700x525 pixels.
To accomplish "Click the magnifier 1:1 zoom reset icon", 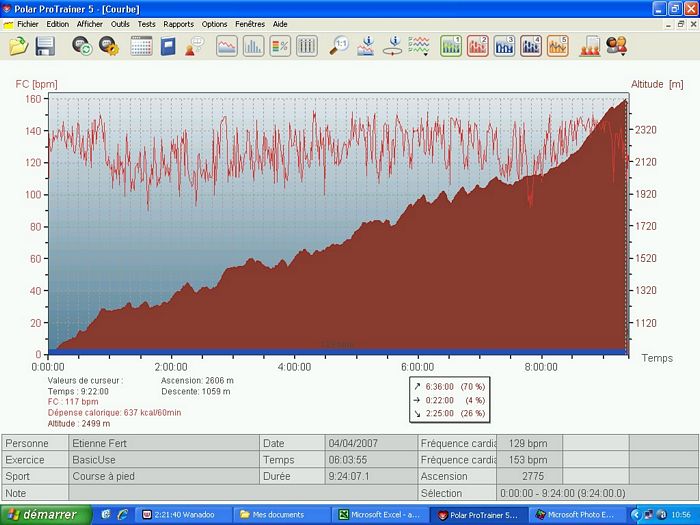I will [340, 46].
